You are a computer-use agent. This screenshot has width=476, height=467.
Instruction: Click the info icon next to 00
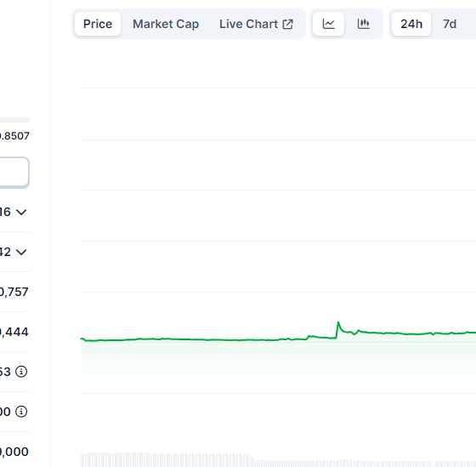tap(21, 412)
